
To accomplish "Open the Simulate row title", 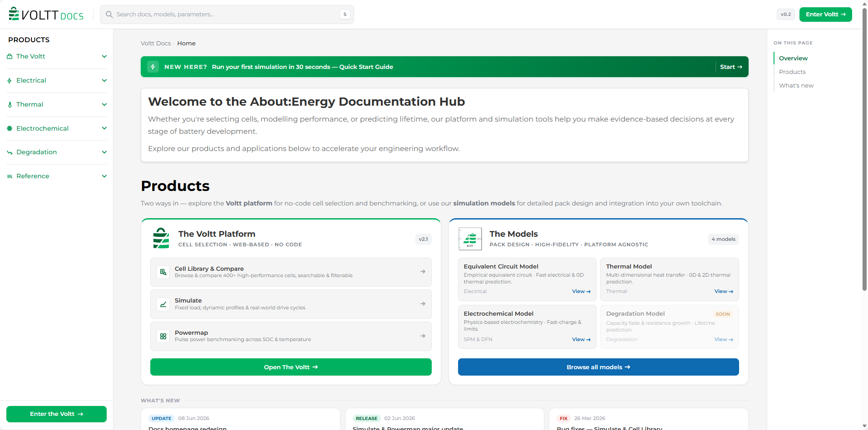I will pyautogui.click(x=188, y=301).
